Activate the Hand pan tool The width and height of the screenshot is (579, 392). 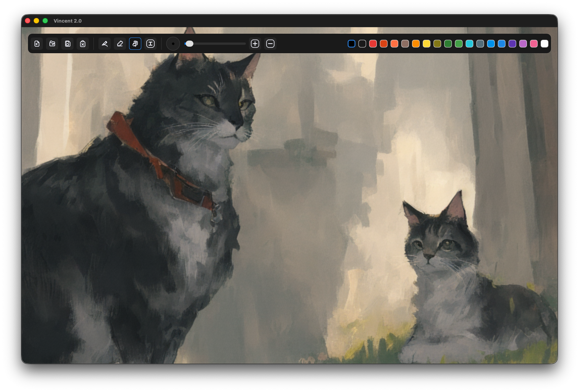[x=135, y=44]
